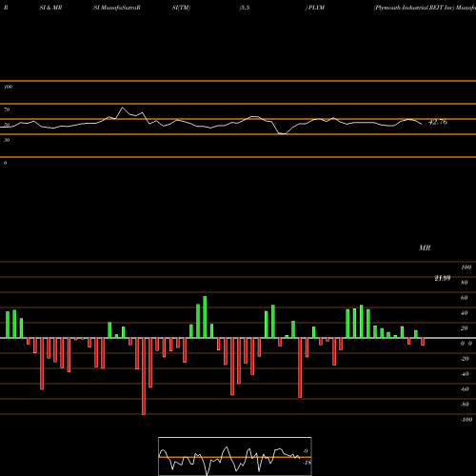Click the PLYM ticker text in header
This screenshot has height=476, width=476.
316,8
